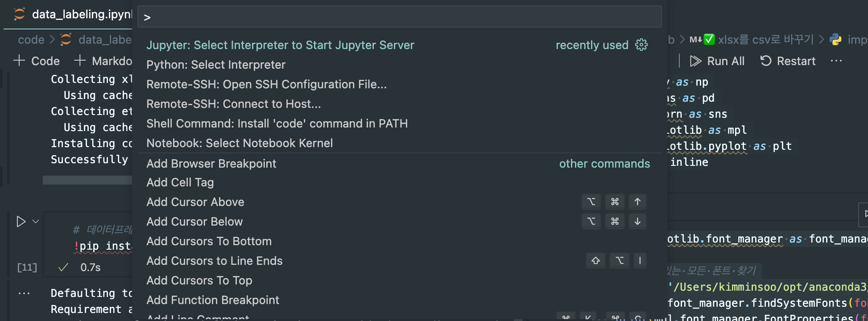
Task: Select Python: Select Interpreter command
Action: click(216, 65)
